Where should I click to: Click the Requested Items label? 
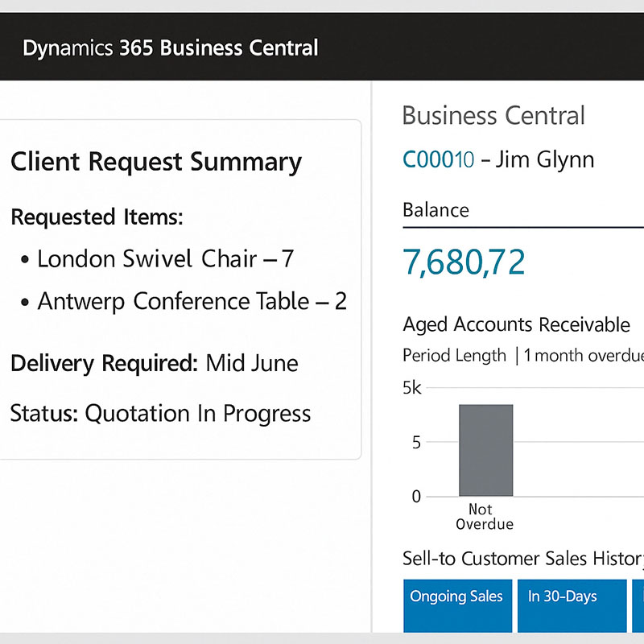tap(97, 217)
